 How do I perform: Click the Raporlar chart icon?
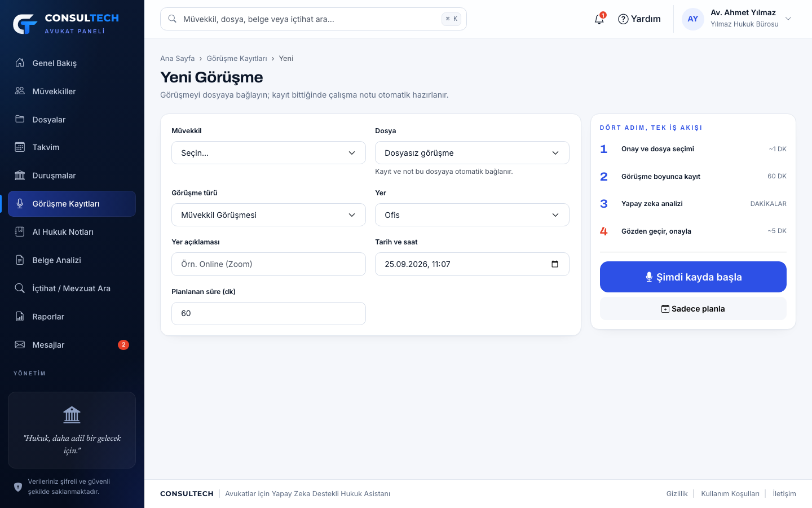(20, 317)
